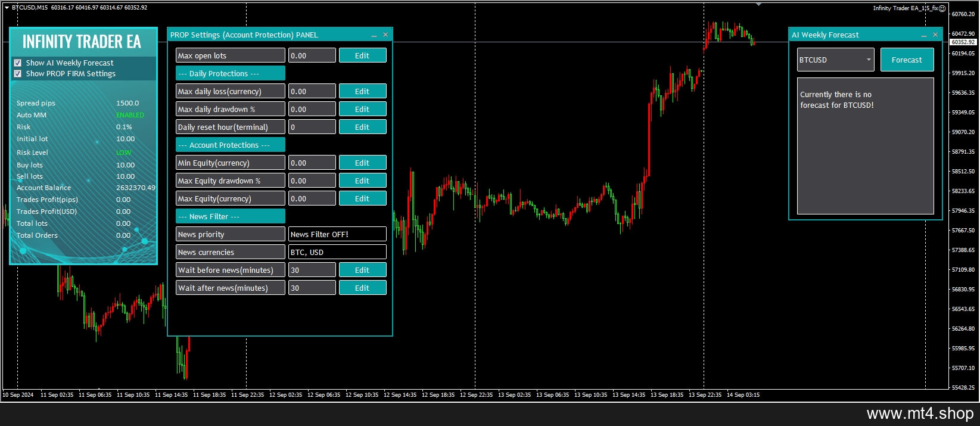980x426 pixels.
Task: Uncheck Show AI Weekly Forecast
Action: coord(17,63)
